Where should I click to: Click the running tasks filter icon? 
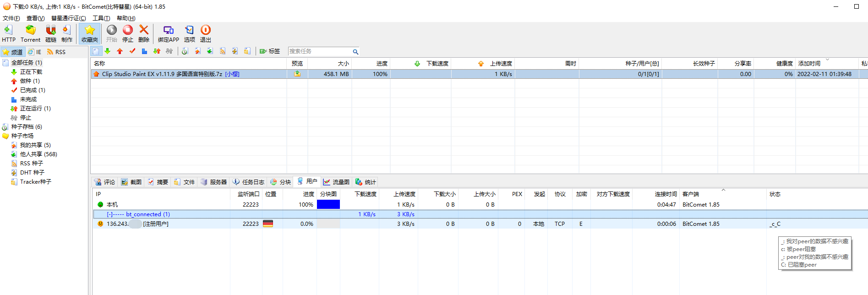[157, 51]
